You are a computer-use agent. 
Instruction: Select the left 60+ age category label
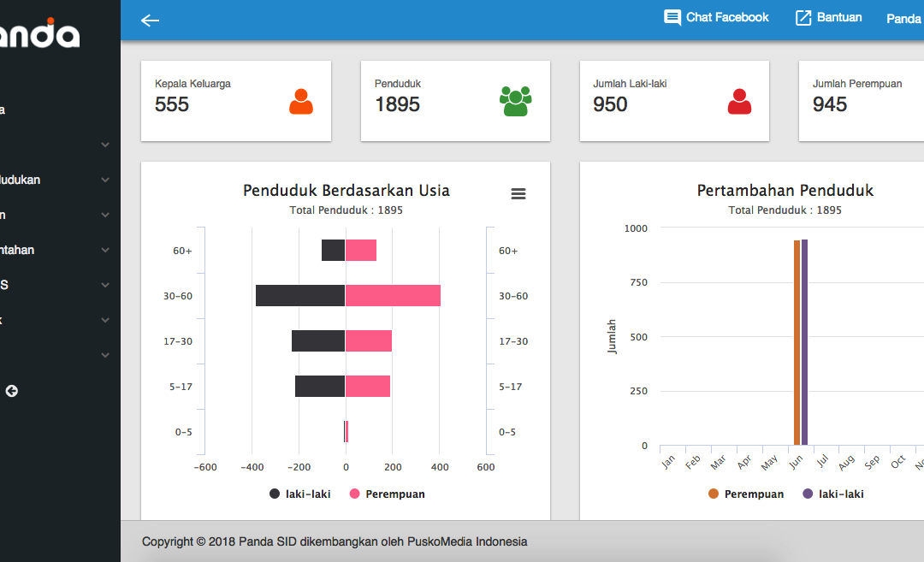(183, 251)
